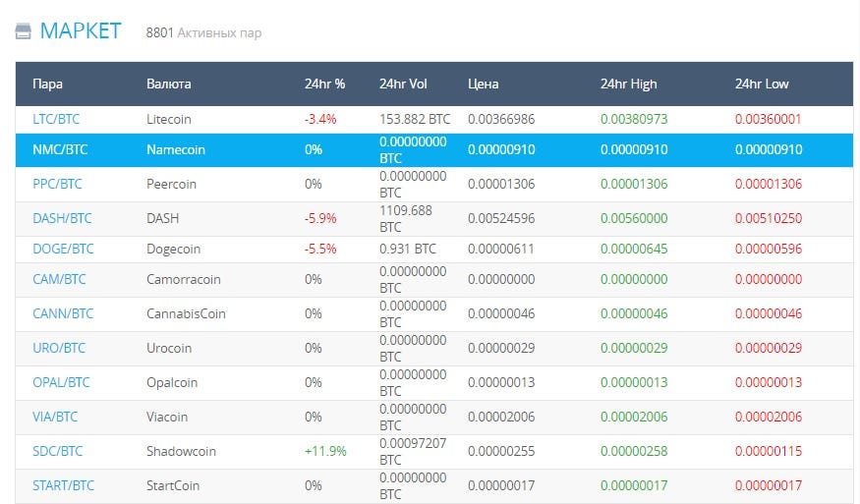Click the market store icon beside МАРКЕТ

click(23, 31)
